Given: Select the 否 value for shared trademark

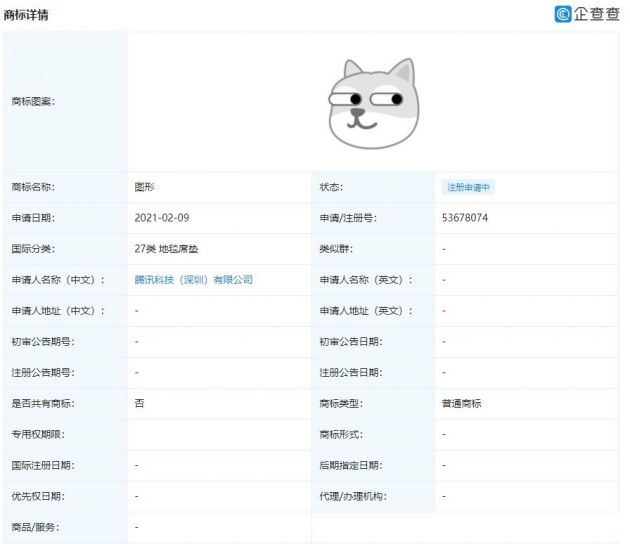Looking at the screenshot, I should [139, 403].
